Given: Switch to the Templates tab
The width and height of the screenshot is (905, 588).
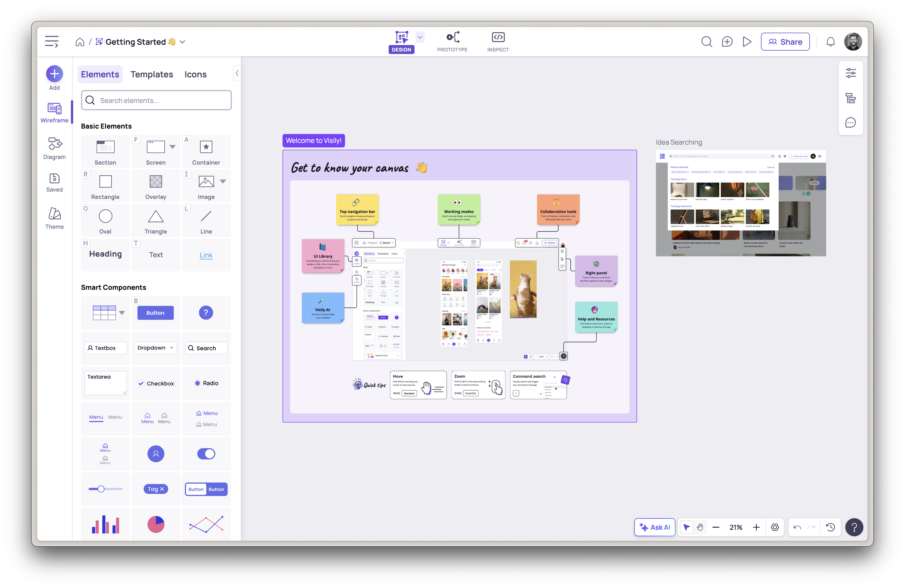Looking at the screenshot, I should point(152,75).
